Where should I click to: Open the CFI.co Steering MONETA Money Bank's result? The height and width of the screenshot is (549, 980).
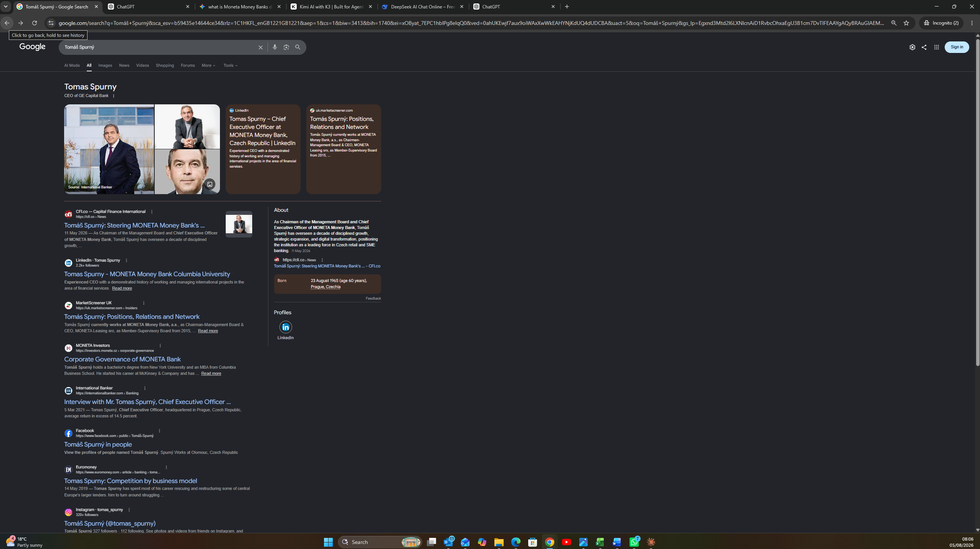point(134,226)
